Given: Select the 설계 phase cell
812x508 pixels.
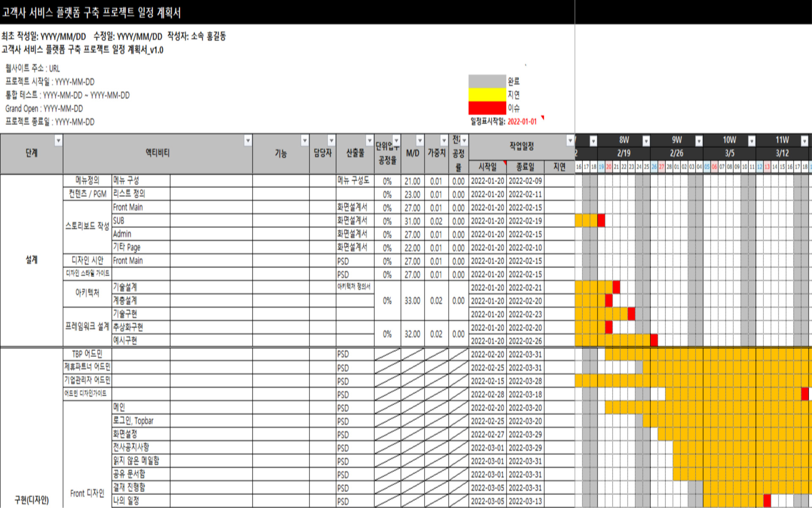Looking at the screenshot, I should click(x=32, y=260).
